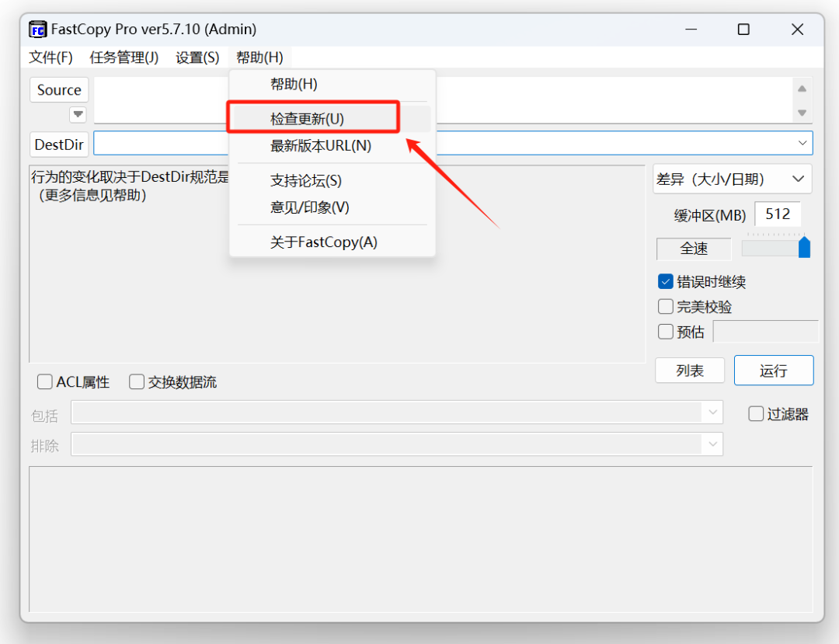839x644 pixels.
Task: Click the 全速 speed button
Action: 694,249
